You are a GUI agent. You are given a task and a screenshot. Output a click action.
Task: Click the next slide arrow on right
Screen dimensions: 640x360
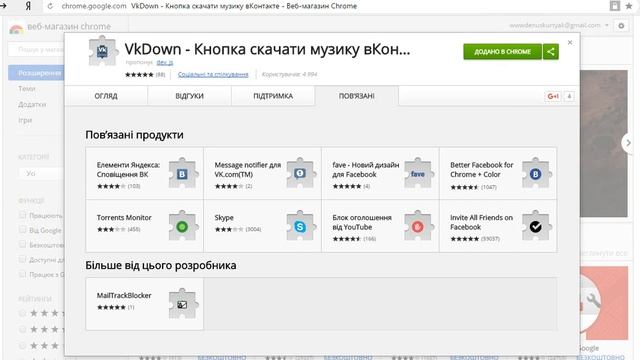tap(628, 143)
